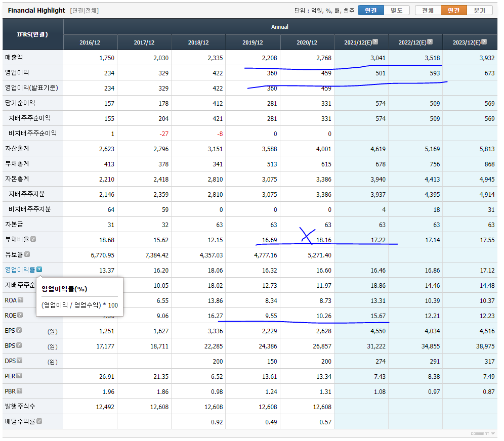Click the help icon on 2021/12(E) header
The height and width of the screenshot is (441, 504).
coord(375,42)
